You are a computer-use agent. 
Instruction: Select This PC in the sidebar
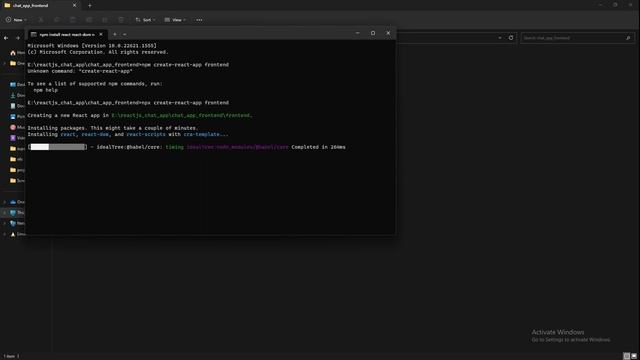[x=17, y=213]
